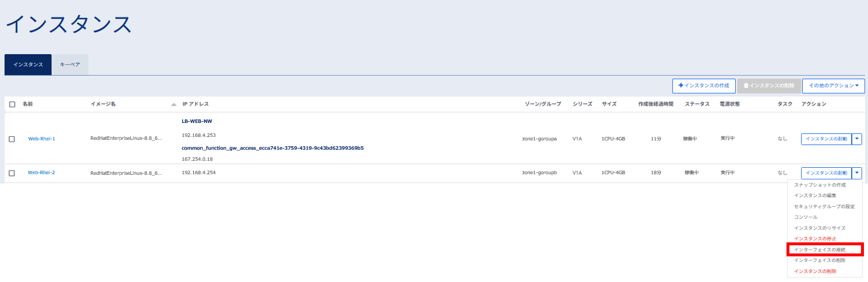
Task: Click the sort arrow icon beside IPアドレス
Action: point(173,105)
